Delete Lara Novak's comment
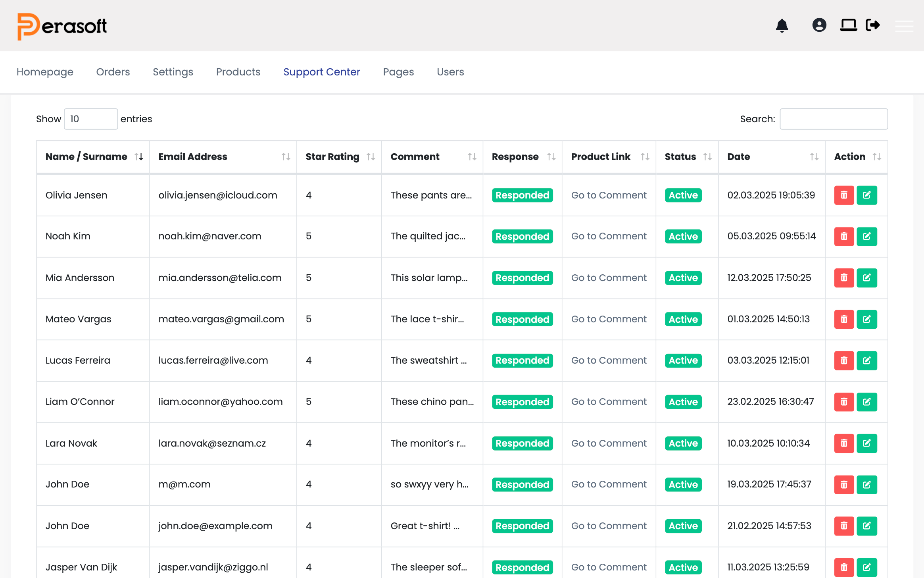The width and height of the screenshot is (924, 578). click(844, 443)
